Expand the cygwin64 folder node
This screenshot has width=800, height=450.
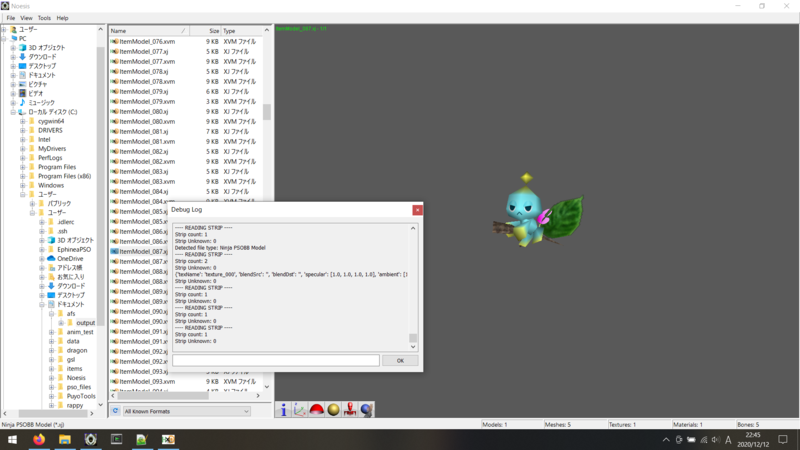coord(22,121)
